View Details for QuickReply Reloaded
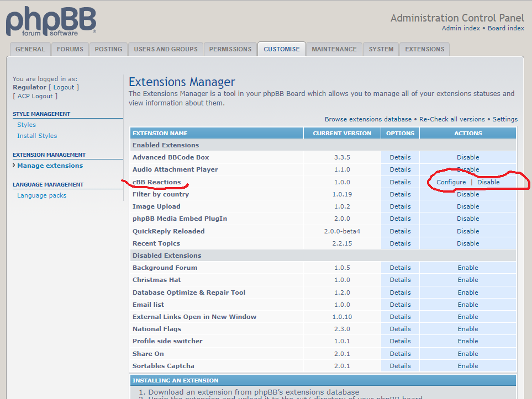The image size is (532, 399). point(400,231)
